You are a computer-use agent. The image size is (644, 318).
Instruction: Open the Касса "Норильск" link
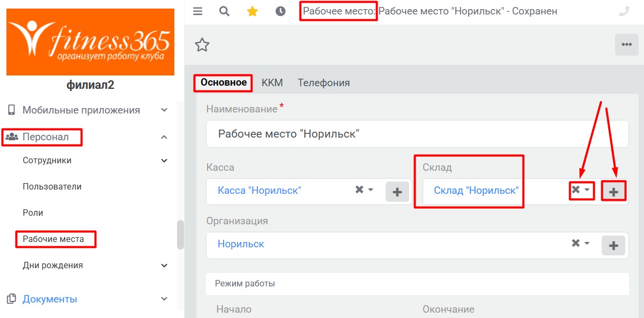(259, 190)
